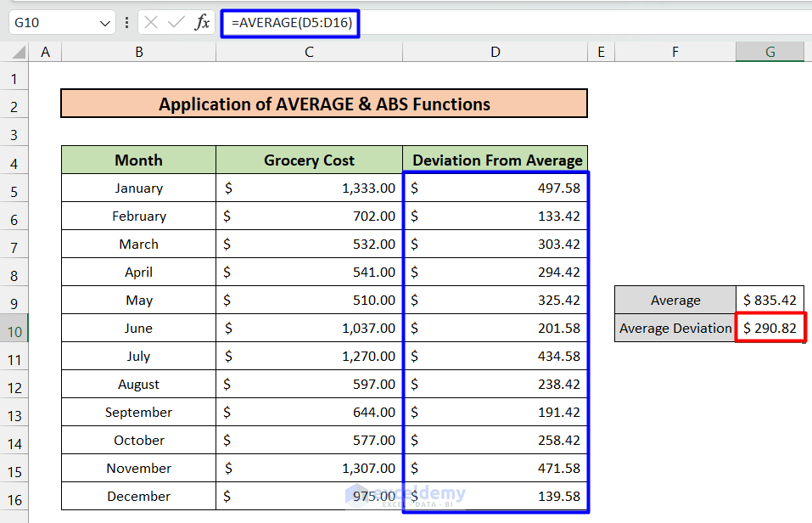The width and height of the screenshot is (812, 523).
Task: Click the cell showing $835.42
Action: click(x=770, y=300)
